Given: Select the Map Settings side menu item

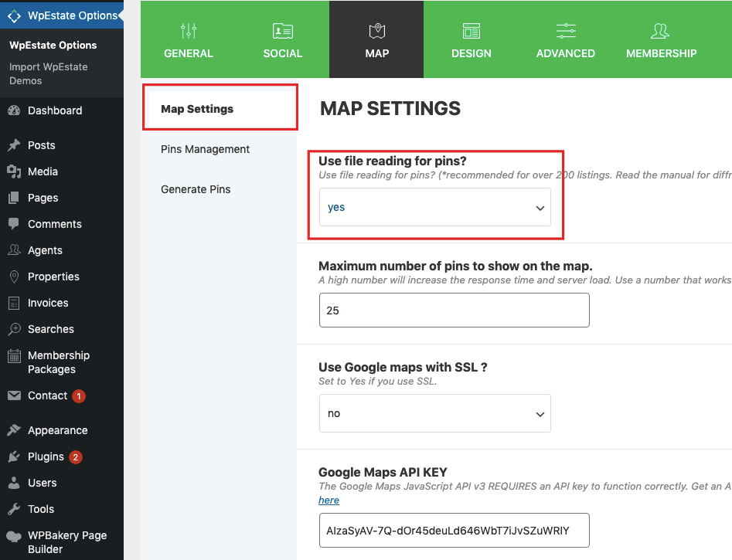Looking at the screenshot, I should pyautogui.click(x=197, y=109).
